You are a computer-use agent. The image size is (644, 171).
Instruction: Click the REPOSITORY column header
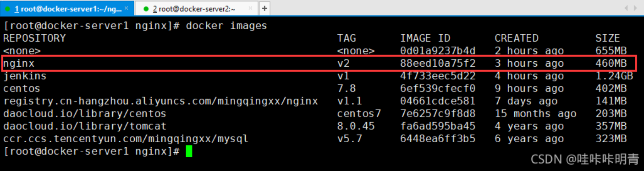[35, 38]
